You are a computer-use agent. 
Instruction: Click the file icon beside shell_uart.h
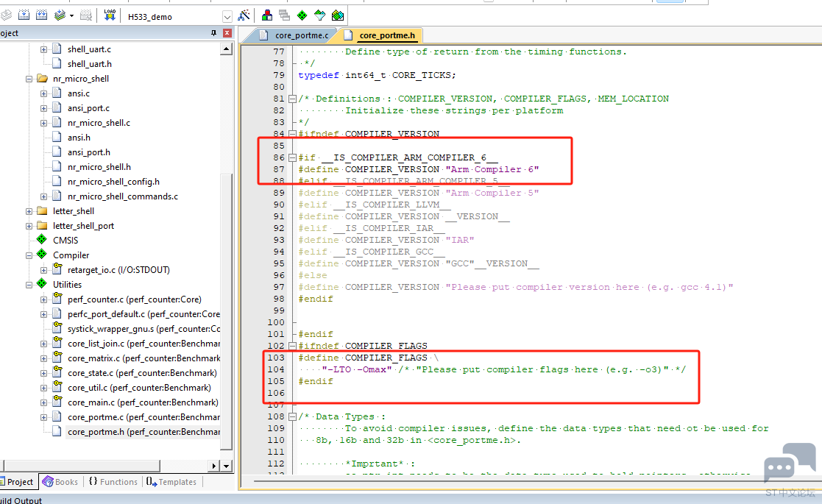[57, 63]
